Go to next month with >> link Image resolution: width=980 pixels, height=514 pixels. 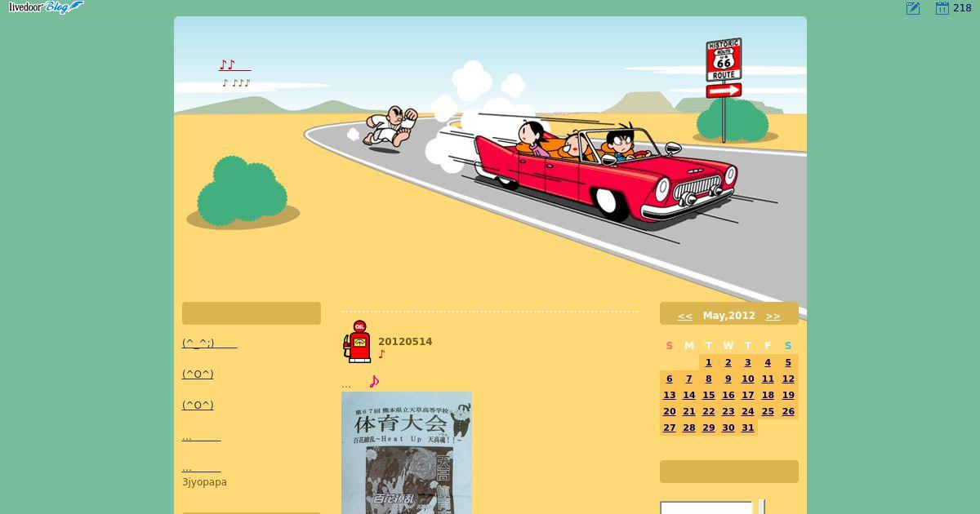(x=773, y=316)
